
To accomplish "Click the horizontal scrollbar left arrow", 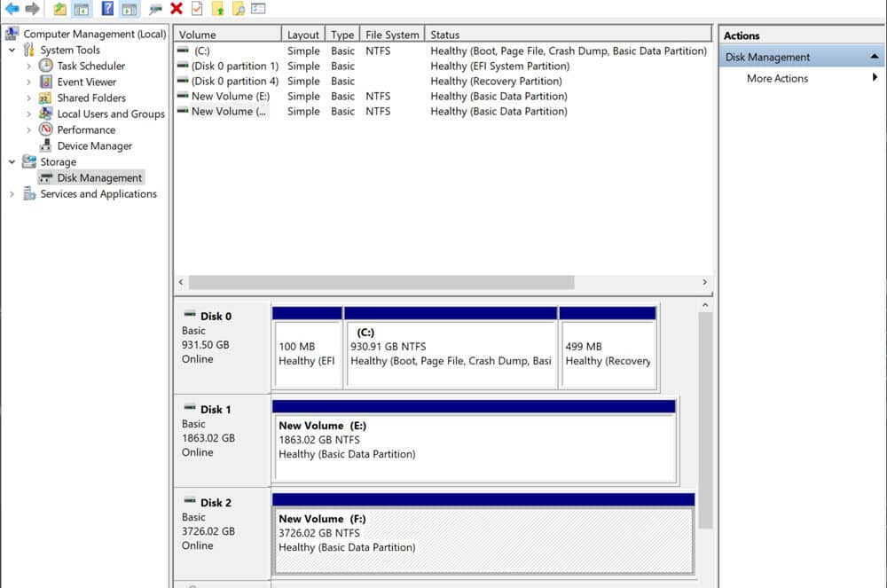I will click(x=181, y=282).
